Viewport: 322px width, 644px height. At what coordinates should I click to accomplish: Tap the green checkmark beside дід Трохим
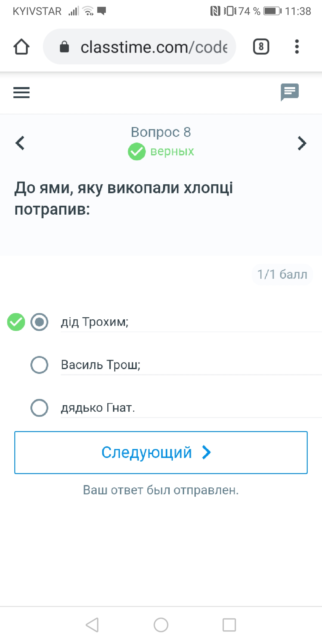[16, 322]
